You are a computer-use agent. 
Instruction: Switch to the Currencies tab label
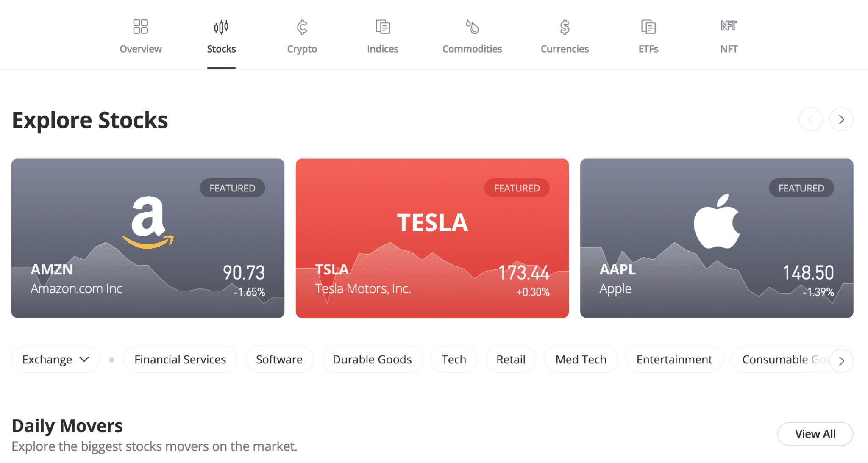565,49
